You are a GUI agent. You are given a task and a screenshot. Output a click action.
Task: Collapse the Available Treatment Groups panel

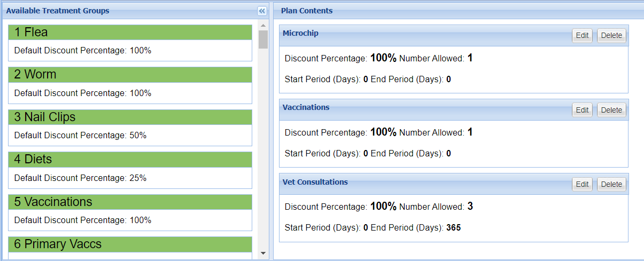click(262, 11)
